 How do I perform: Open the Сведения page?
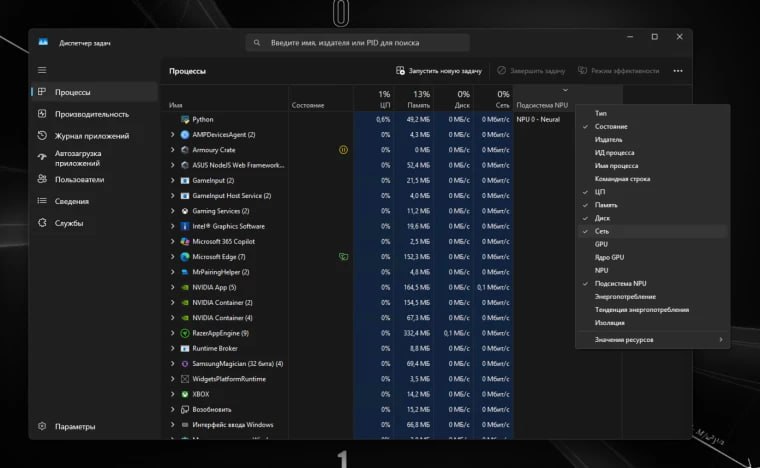click(x=94, y=201)
